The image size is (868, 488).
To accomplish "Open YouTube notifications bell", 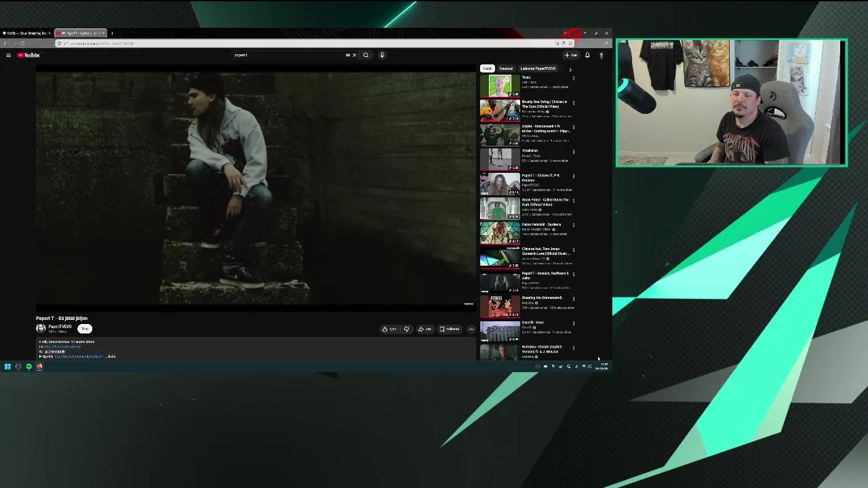I will (587, 55).
